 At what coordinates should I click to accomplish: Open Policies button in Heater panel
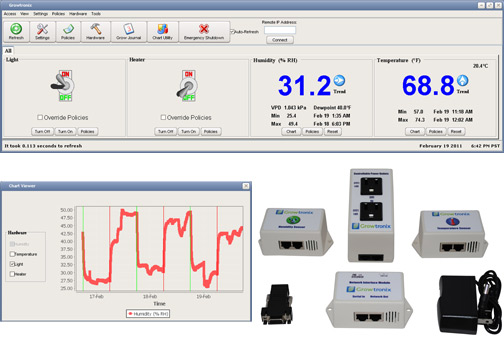(211, 131)
